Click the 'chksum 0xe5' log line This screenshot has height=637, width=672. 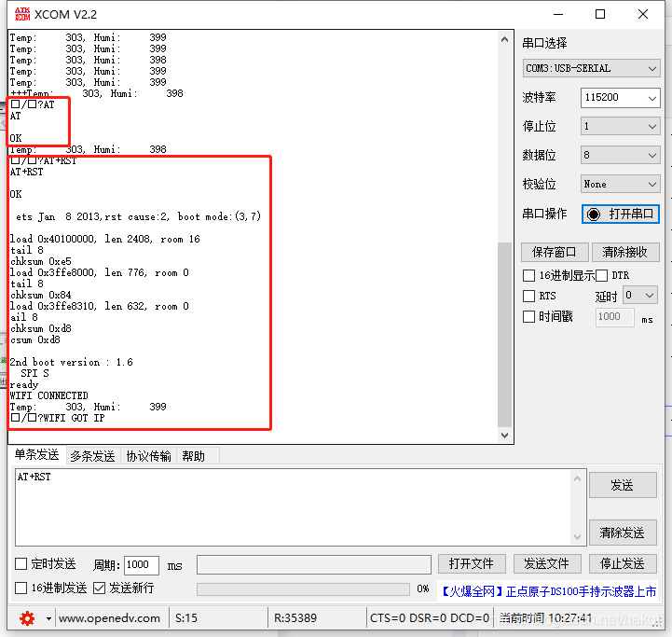pyautogui.click(x=41, y=261)
